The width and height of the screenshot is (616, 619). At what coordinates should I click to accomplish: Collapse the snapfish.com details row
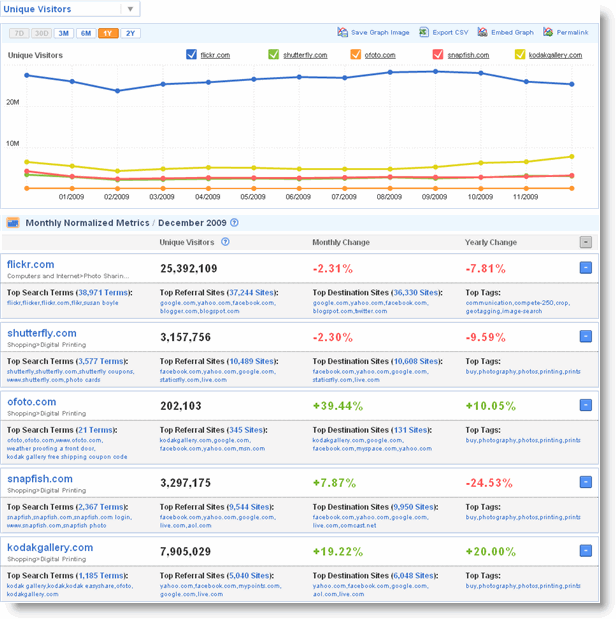[586, 482]
